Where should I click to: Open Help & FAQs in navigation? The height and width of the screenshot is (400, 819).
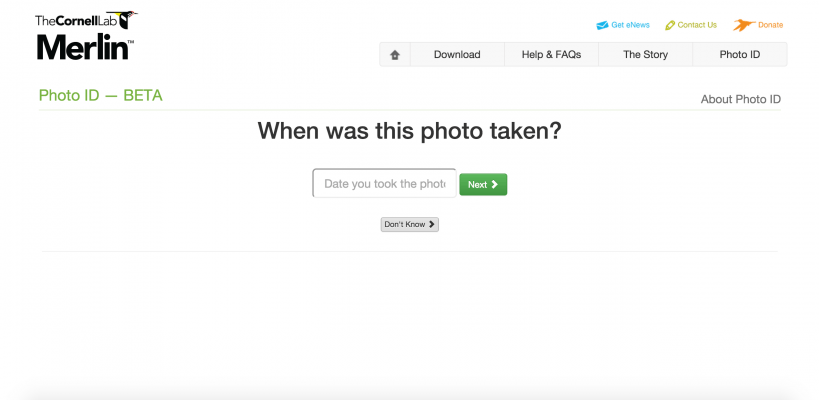click(x=551, y=55)
